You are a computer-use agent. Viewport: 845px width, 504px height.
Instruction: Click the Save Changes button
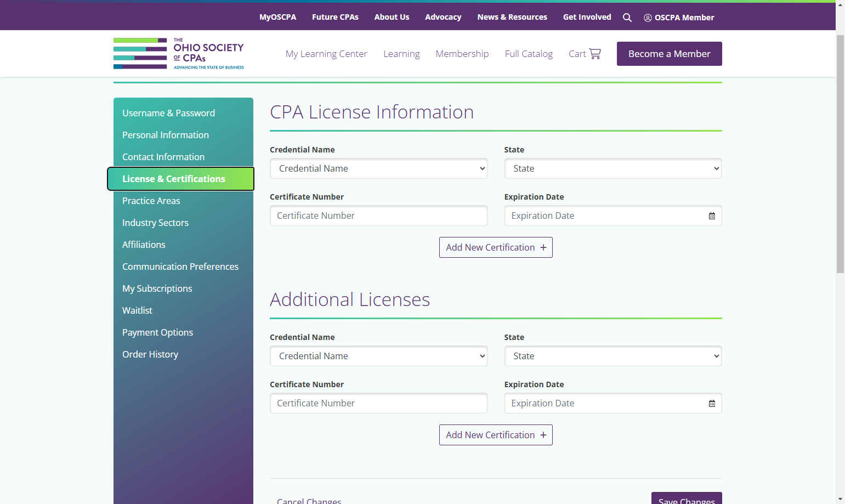pyautogui.click(x=687, y=499)
